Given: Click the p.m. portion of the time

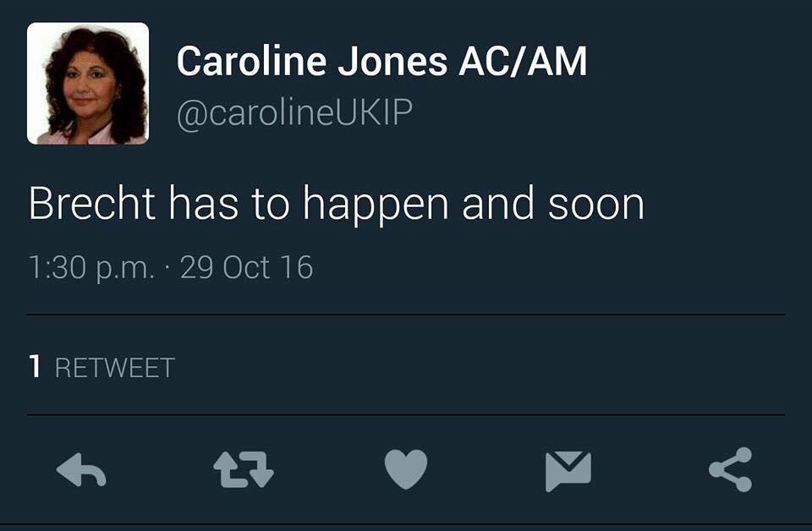Looking at the screenshot, I should pyautogui.click(x=125, y=271).
